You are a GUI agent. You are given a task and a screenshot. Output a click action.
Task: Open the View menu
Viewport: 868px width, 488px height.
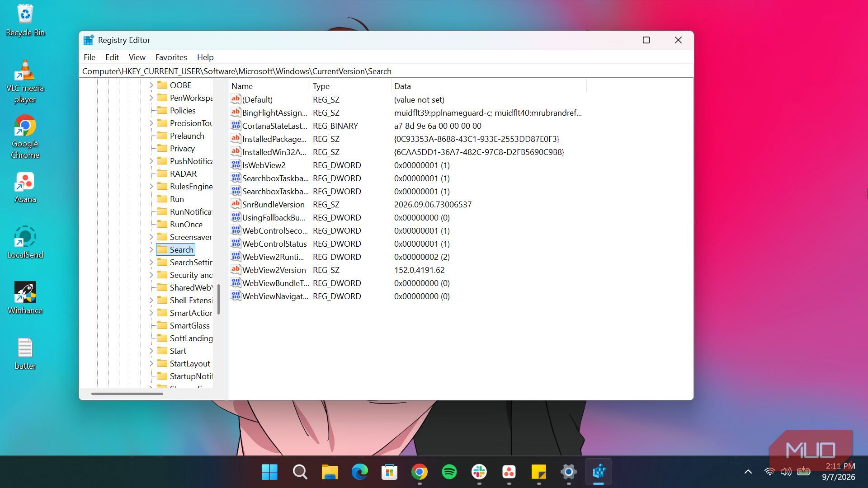[x=137, y=57]
